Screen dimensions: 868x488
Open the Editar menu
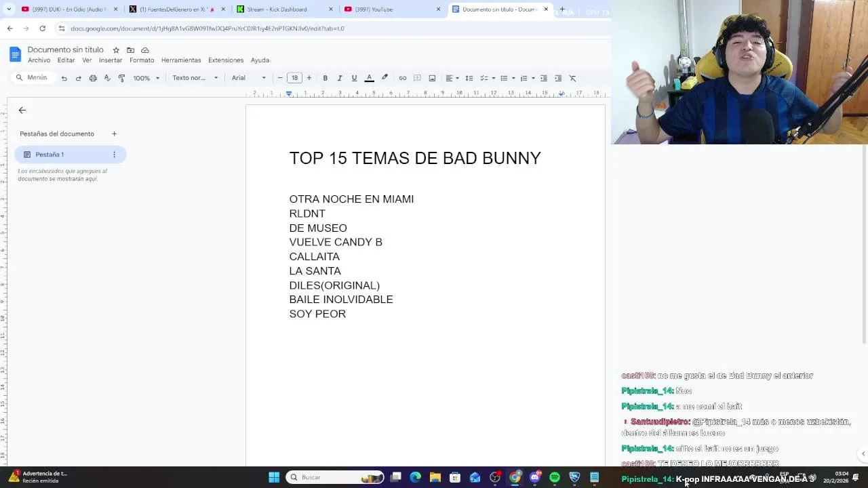66,60
